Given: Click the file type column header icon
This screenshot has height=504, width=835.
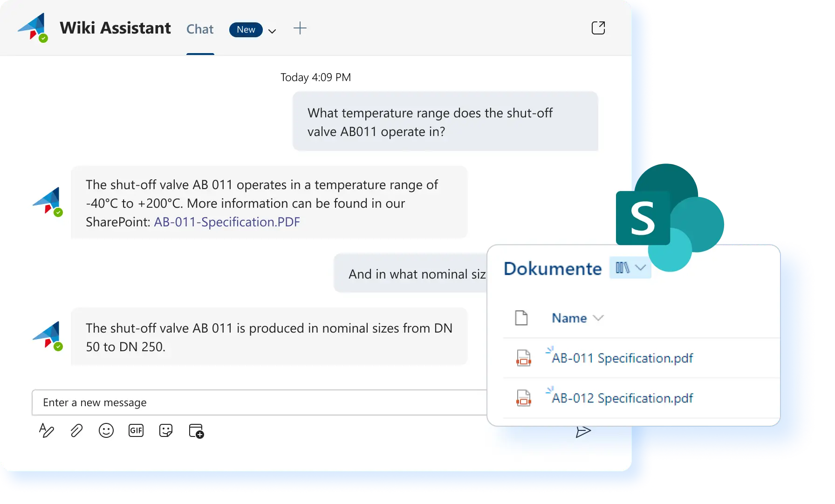Looking at the screenshot, I should click(521, 318).
